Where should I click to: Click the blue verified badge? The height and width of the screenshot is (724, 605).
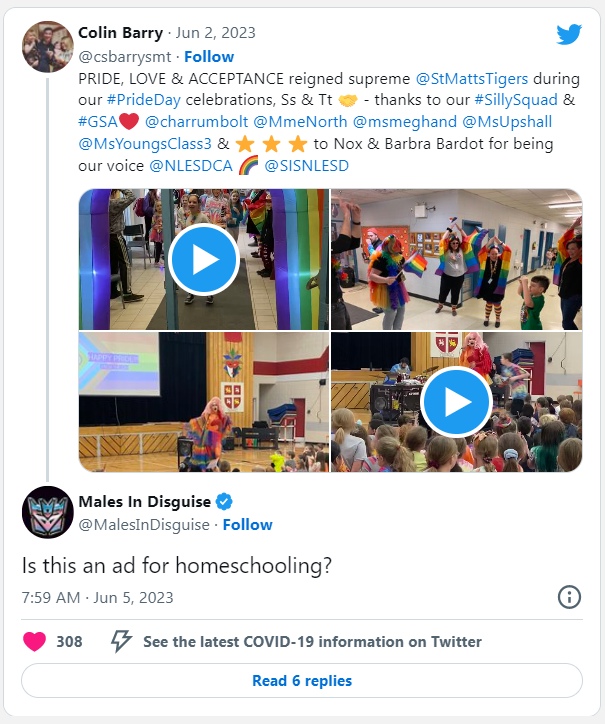click(x=224, y=501)
